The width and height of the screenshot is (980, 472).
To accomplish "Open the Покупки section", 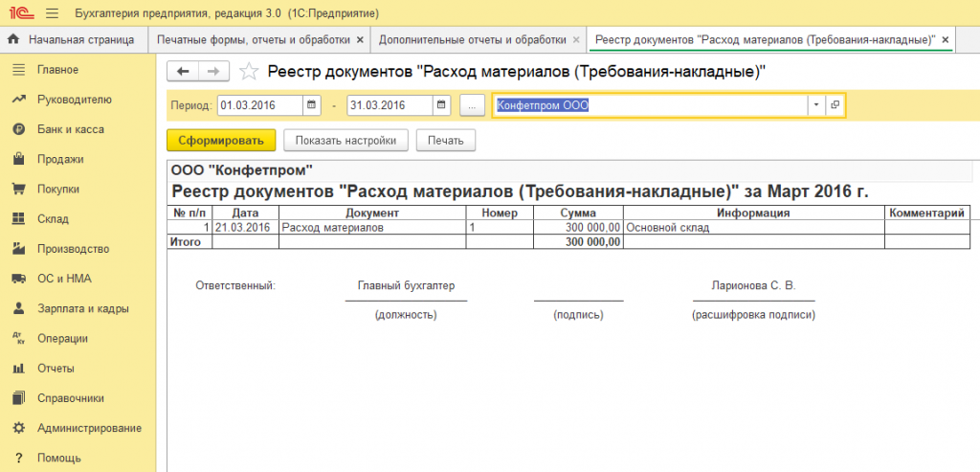I will tap(58, 189).
